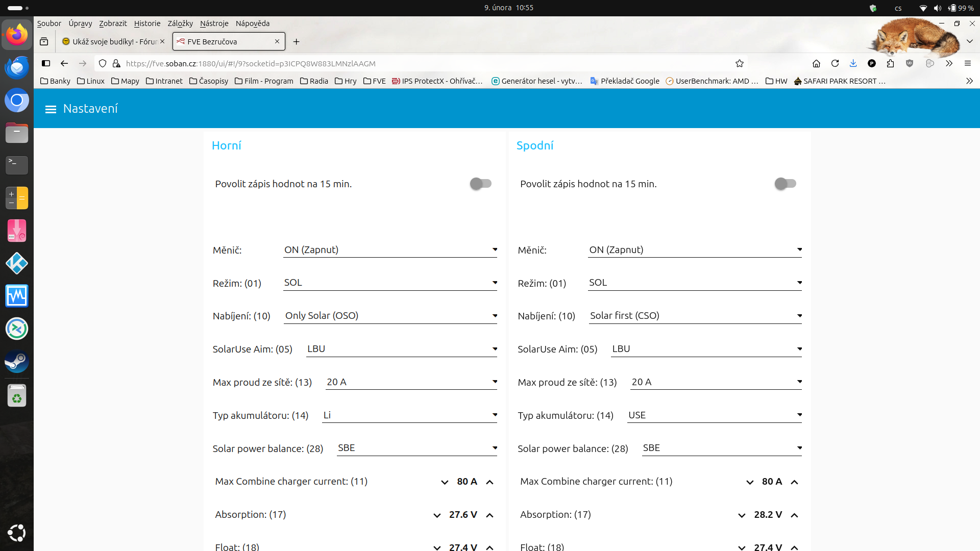Open Spodní Typ akumulátoru 'USE' dropdown
980x551 pixels.
(x=715, y=415)
